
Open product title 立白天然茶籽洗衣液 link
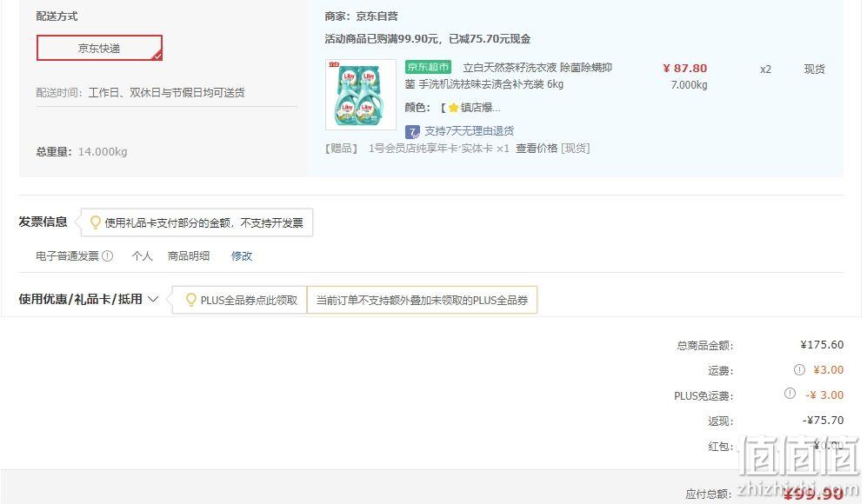509,76
